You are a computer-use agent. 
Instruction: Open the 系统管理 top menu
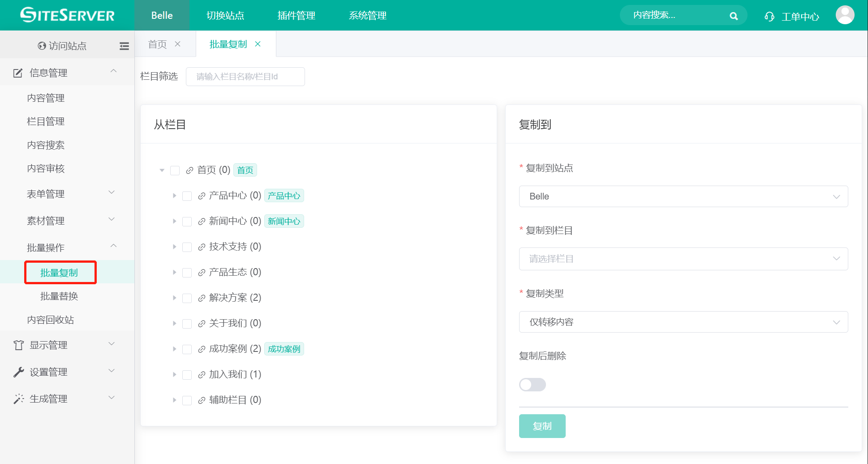367,16
